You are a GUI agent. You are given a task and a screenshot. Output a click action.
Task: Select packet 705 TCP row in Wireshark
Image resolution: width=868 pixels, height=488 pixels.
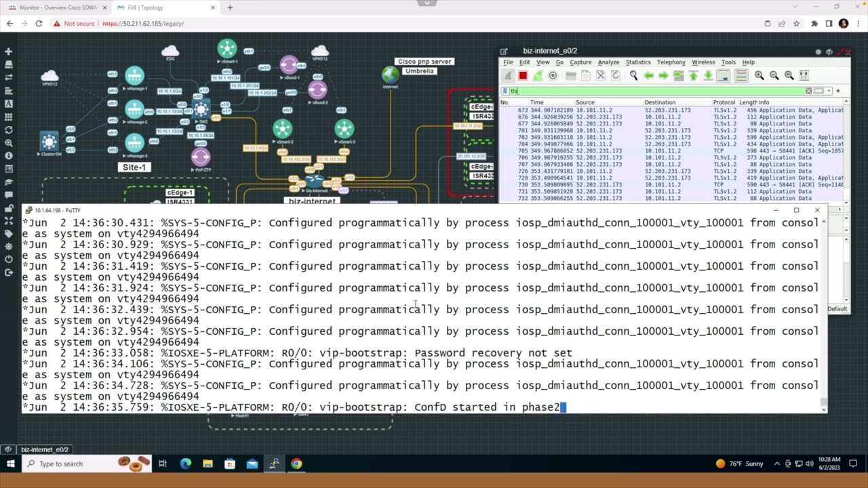(671, 150)
